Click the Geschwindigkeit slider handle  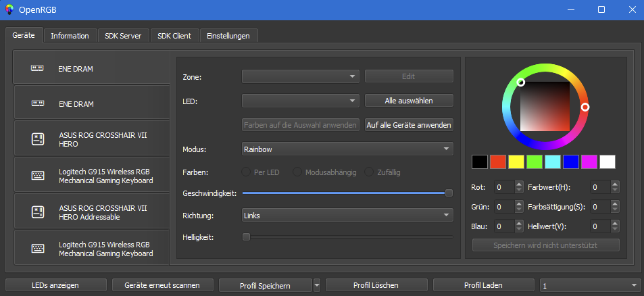449,193
